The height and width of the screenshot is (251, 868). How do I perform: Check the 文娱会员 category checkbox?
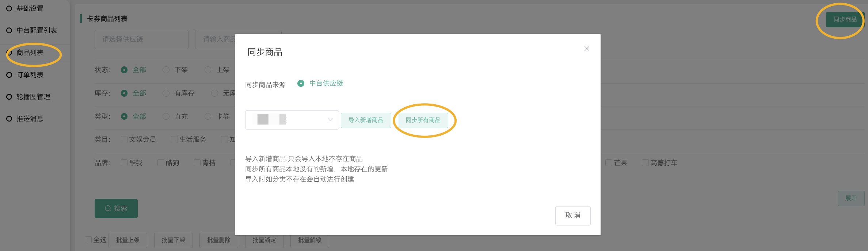click(124, 139)
